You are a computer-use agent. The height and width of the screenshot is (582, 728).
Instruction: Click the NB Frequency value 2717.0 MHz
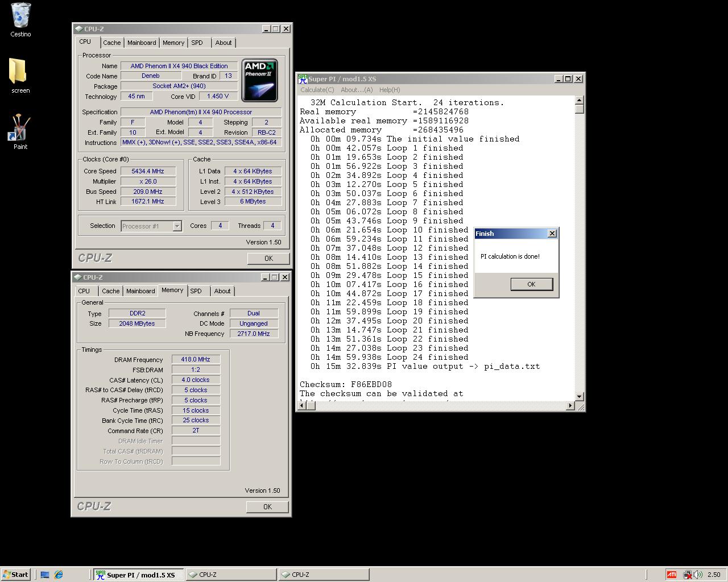tap(254, 334)
